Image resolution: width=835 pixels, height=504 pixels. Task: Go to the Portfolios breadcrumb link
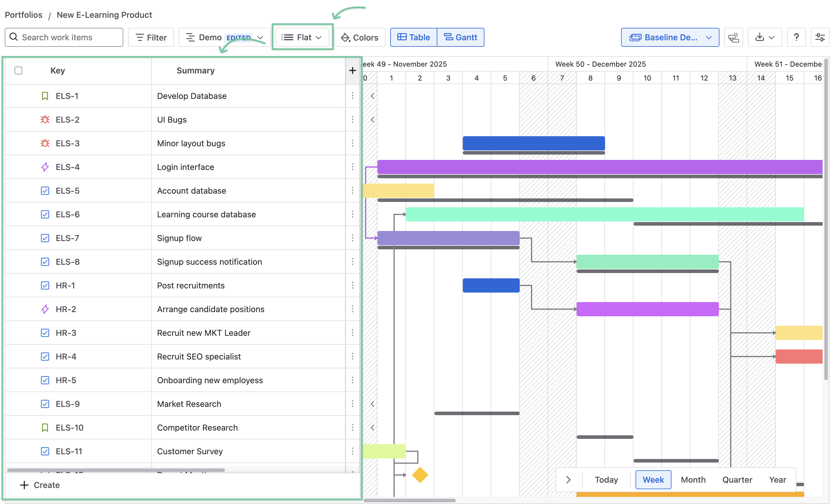(23, 15)
